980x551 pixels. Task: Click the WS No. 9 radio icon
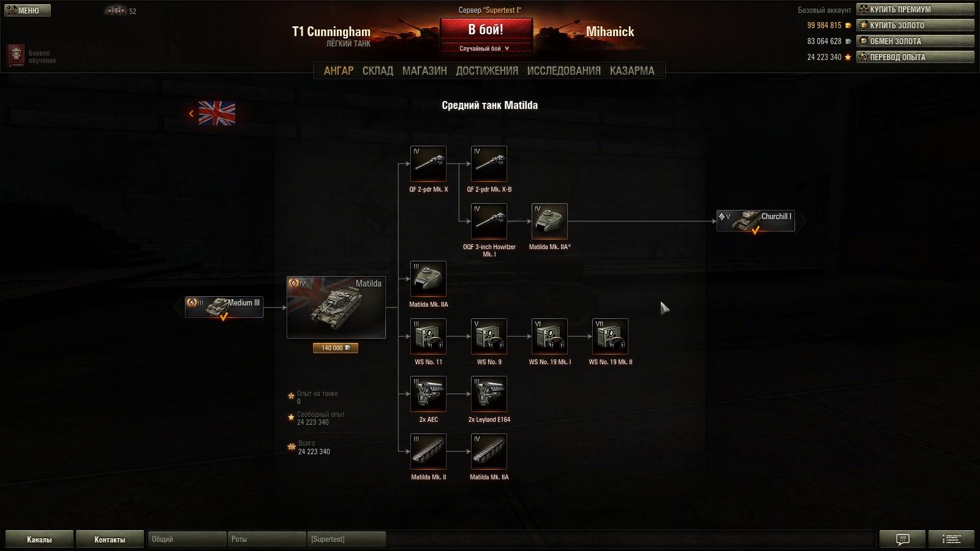point(489,337)
